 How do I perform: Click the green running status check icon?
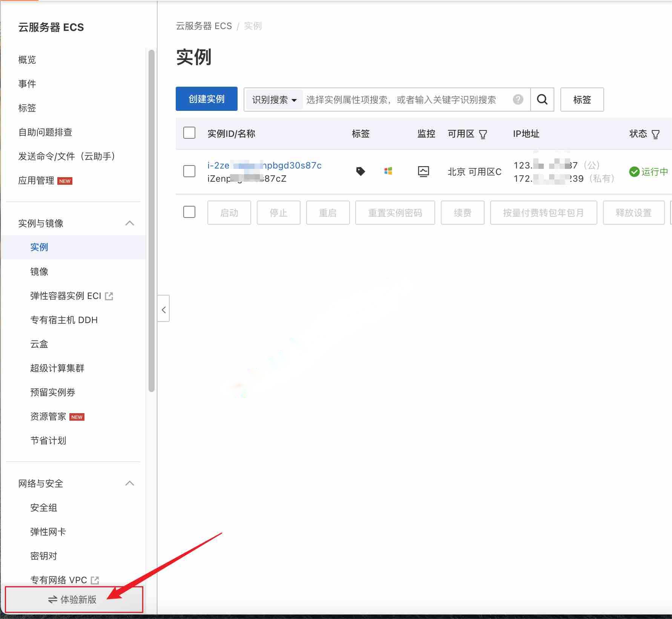(634, 172)
